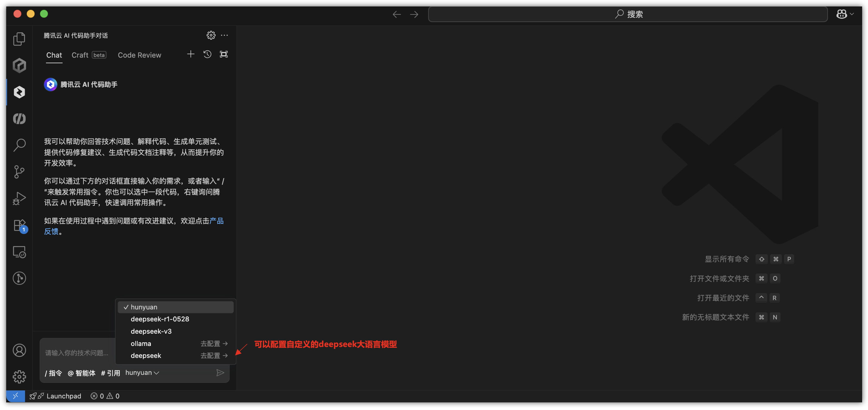Image resolution: width=868 pixels, height=410 pixels.
Task: Open panel more actions ellipsis
Action: coord(224,35)
